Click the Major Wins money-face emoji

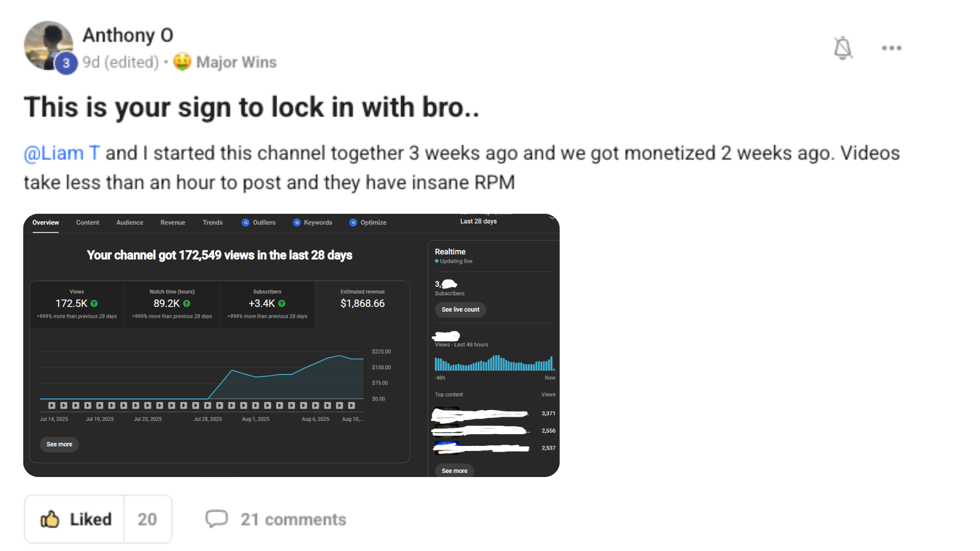(x=182, y=62)
